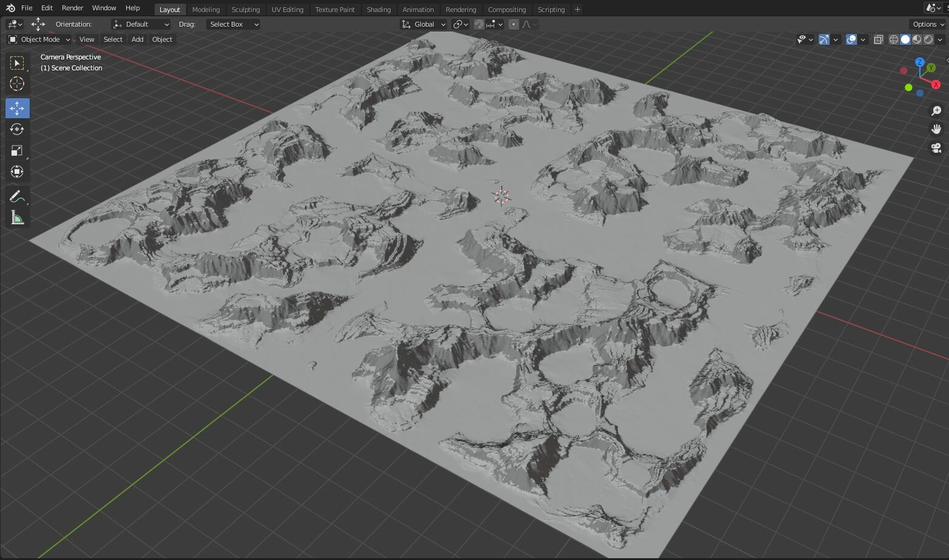Open the Drag Select Box dropdown
The height and width of the screenshot is (560, 949).
click(x=233, y=24)
